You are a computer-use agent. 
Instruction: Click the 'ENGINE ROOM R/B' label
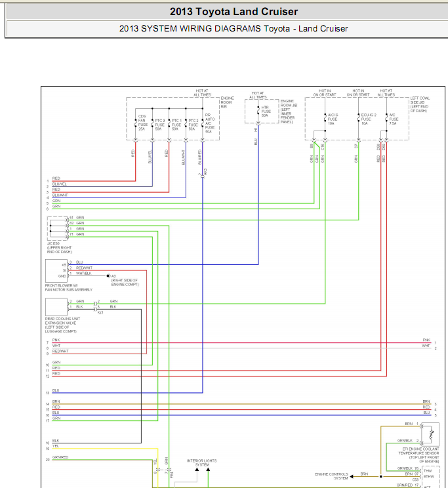click(x=227, y=102)
